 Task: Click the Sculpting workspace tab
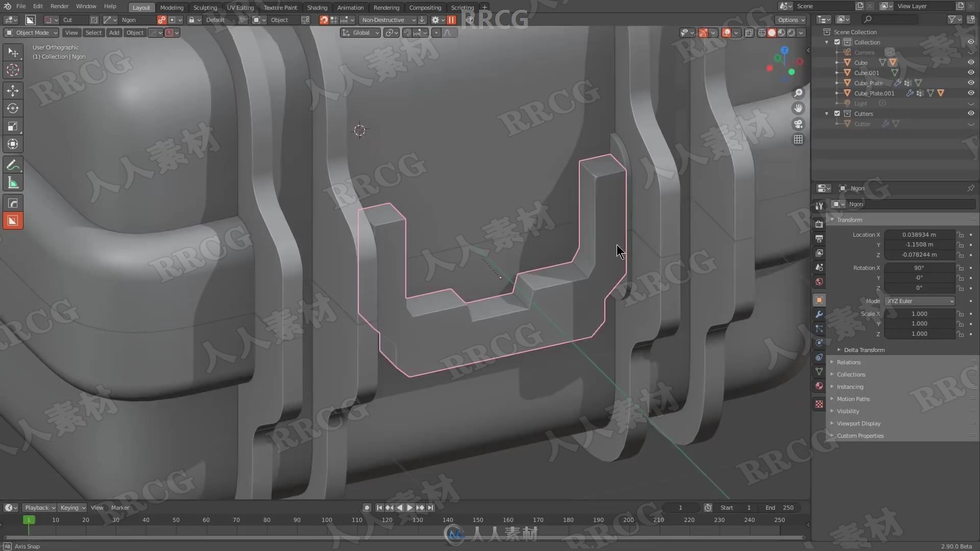(x=204, y=7)
